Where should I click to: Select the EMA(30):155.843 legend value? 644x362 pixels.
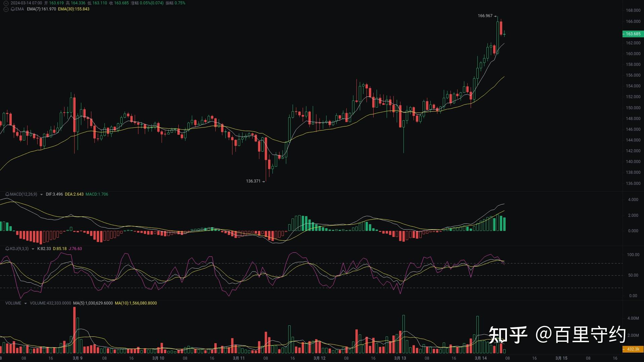pos(74,9)
